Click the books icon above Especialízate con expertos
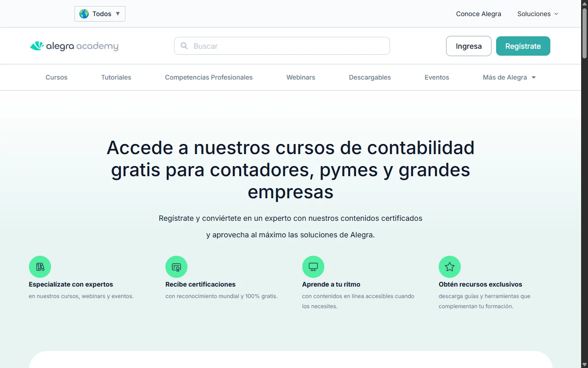This screenshot has height=368, width=588. (x=40, y=267)
